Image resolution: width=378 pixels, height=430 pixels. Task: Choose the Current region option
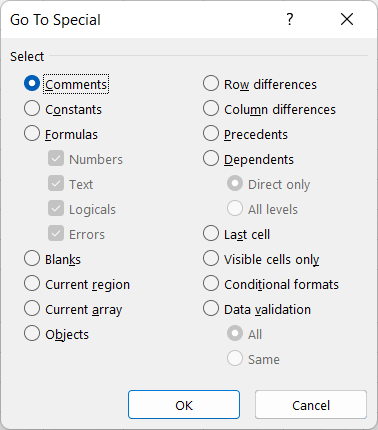pos(32,283)
